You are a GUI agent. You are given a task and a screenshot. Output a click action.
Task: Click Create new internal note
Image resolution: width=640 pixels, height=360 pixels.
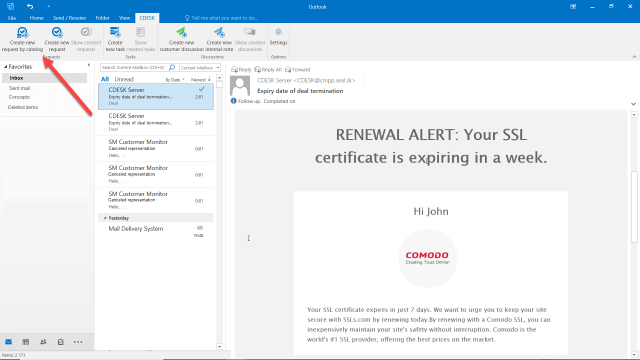point(219,39)
